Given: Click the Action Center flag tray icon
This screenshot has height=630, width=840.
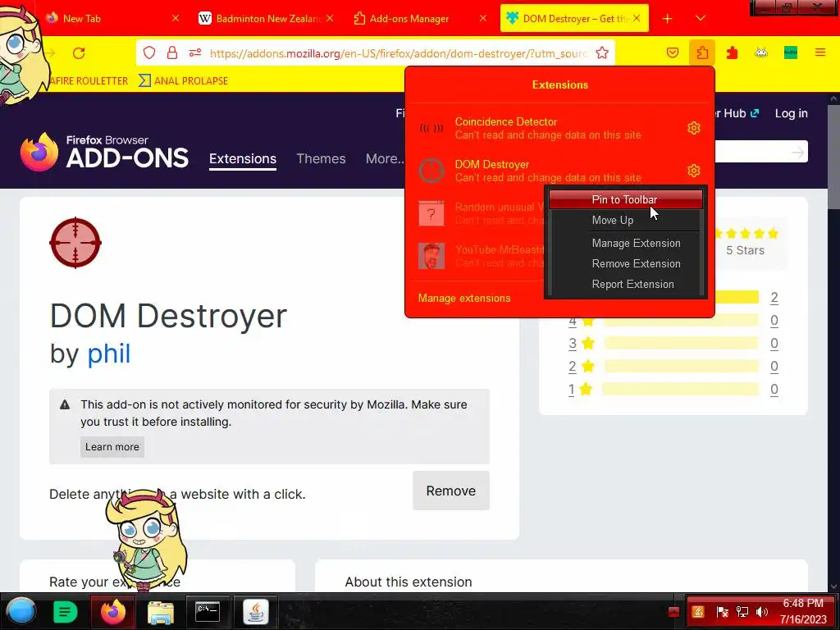Looking at the screenshot, I should [x=722, y=612].
